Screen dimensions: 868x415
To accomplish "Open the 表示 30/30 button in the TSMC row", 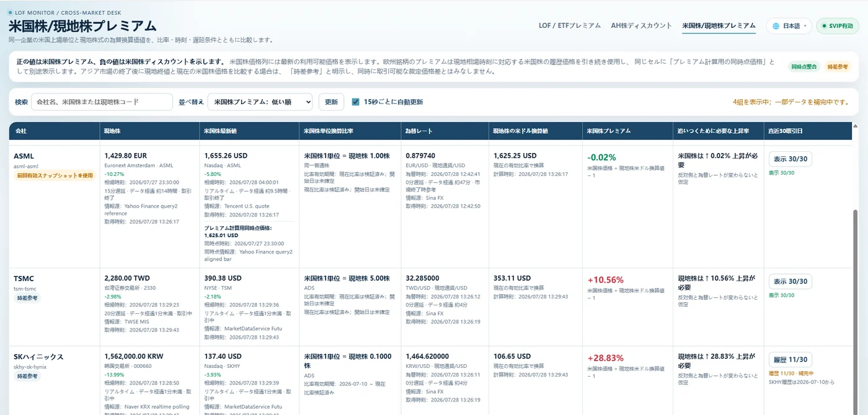I will pyautogui.click(x=790, y=281).
